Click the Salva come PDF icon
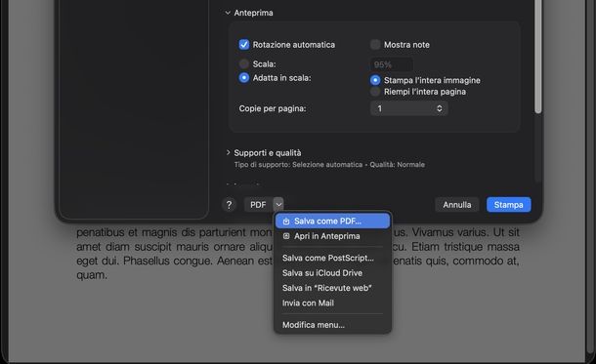 pos(286,222)
